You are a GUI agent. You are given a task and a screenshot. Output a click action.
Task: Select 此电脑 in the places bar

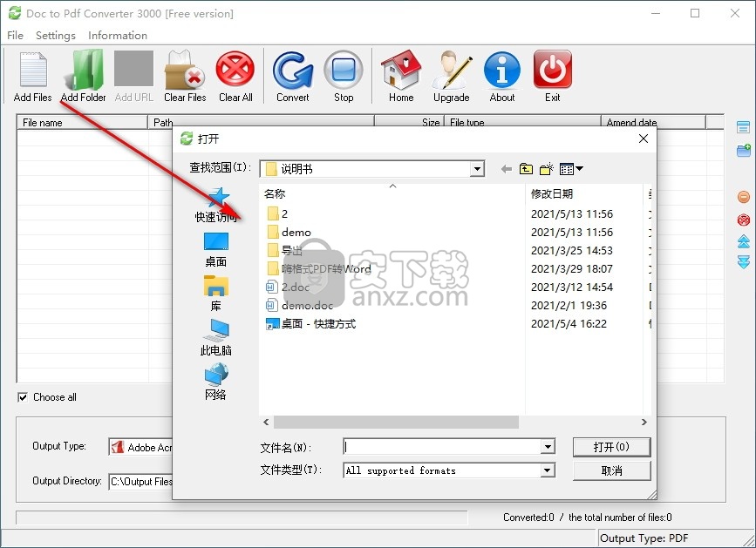pos(215,338)
